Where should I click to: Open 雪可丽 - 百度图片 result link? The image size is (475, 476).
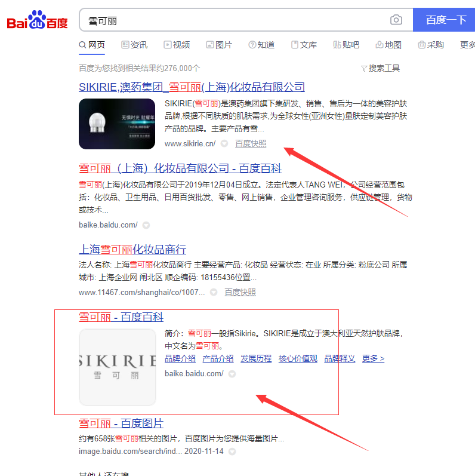click(121, 423)
